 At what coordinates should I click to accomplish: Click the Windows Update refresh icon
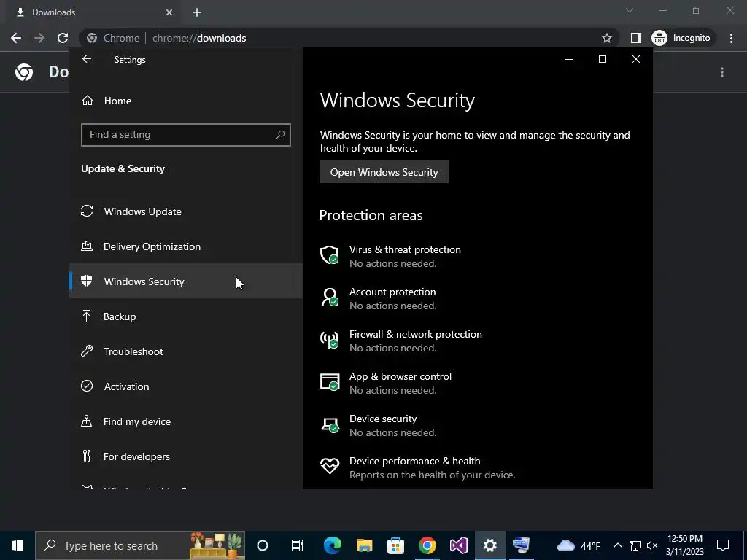(87, 211)
